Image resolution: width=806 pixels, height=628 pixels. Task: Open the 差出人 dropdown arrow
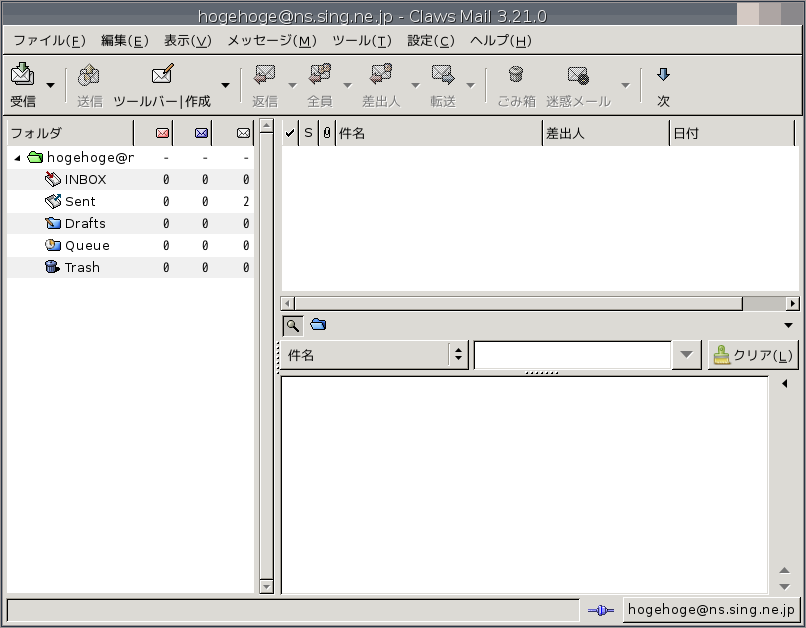point(415,85)
